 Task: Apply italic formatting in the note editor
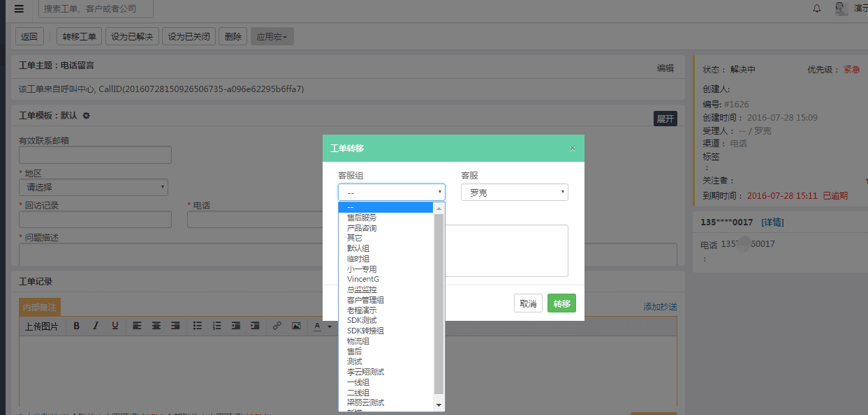(96, 325)
